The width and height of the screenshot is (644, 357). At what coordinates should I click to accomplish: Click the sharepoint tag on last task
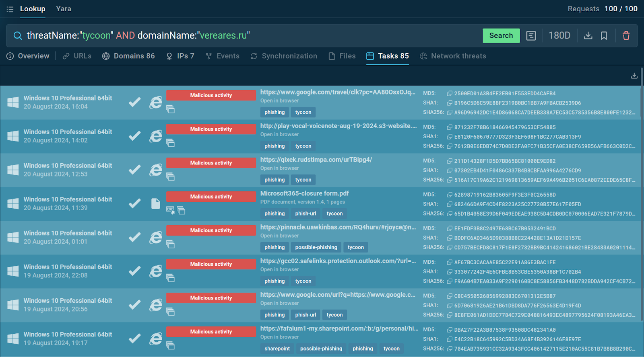[277, 349]
